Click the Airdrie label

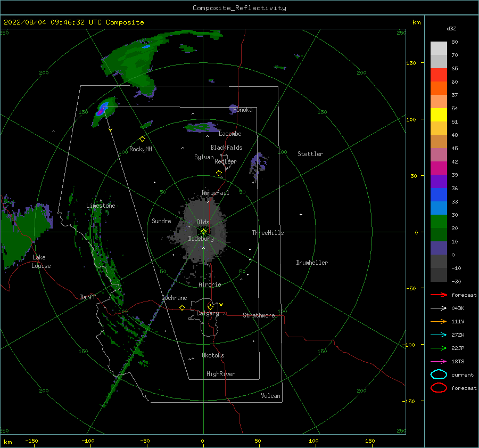pos(210,284)
